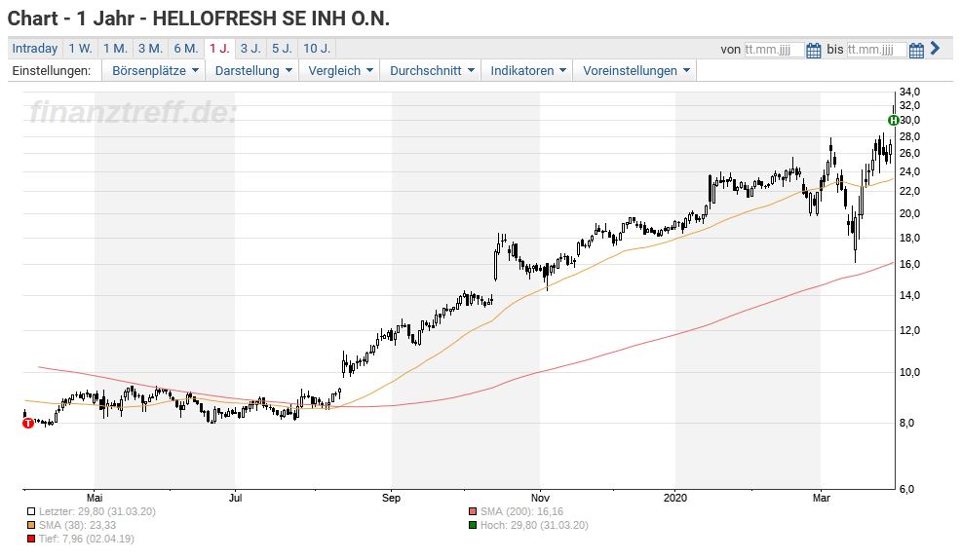Focus the 'bis' end date input field
This screenshot has height=560, width=961.
[876, 50]
